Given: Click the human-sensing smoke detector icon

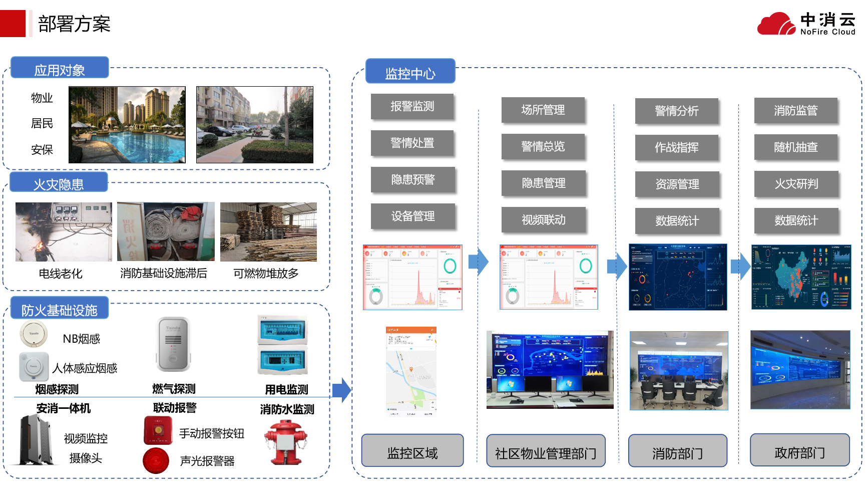Looking at the screenshot, I should tap(34, 367).
